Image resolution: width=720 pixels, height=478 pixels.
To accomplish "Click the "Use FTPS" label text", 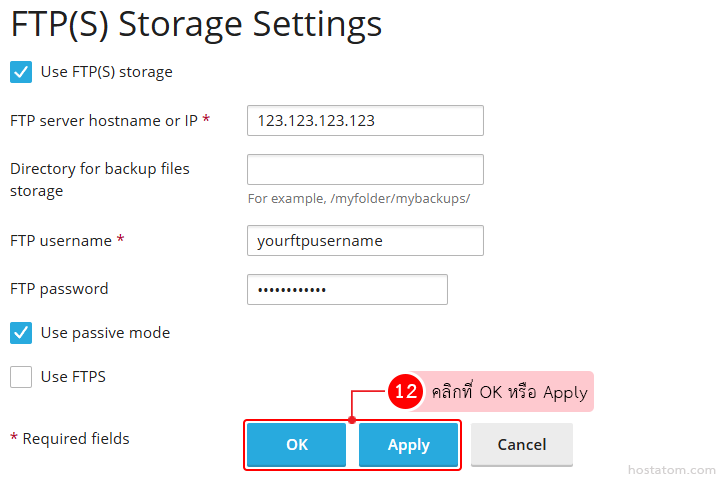I will [73, 377].
